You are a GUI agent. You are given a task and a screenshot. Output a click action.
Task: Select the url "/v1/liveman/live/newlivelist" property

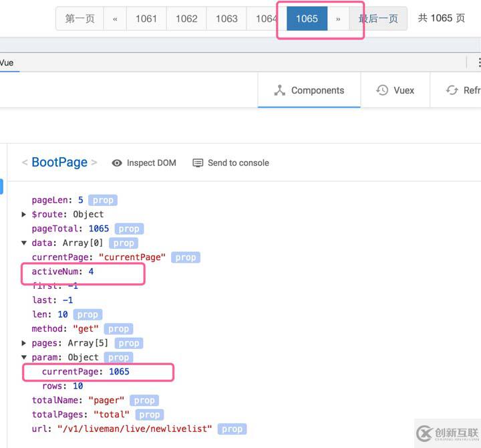point(122,429)
